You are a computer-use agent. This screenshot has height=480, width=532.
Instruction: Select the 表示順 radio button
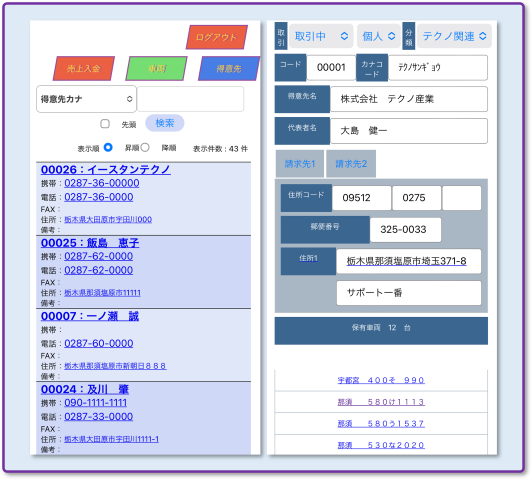(108, 148)
